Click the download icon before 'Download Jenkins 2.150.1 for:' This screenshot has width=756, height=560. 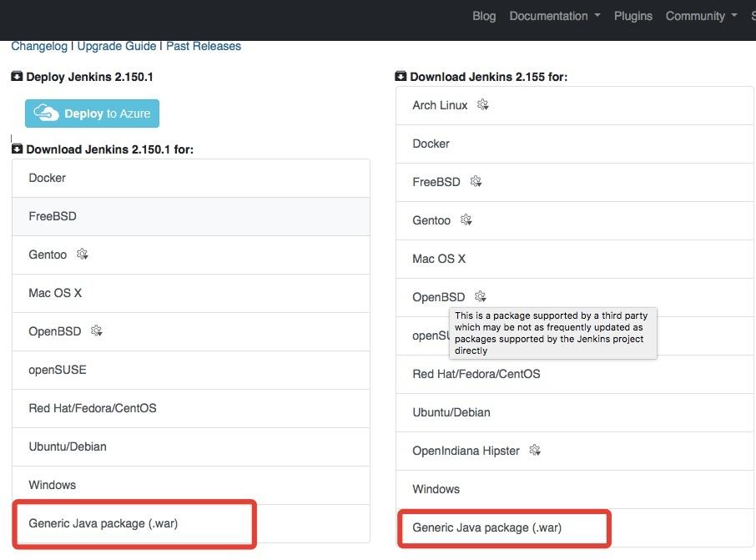(17, 149)
